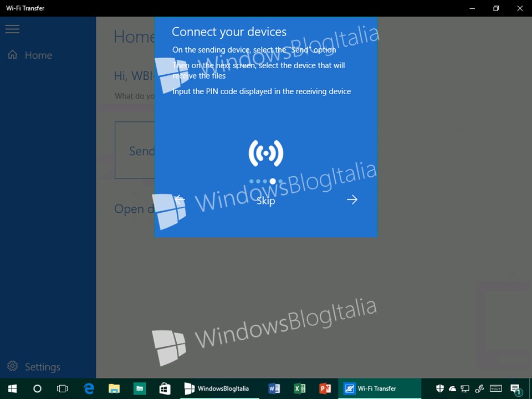The width and height of the screenshot is (532, 399).
Task: Click the Send tile behind the dialog
Action: pos(135,150)
